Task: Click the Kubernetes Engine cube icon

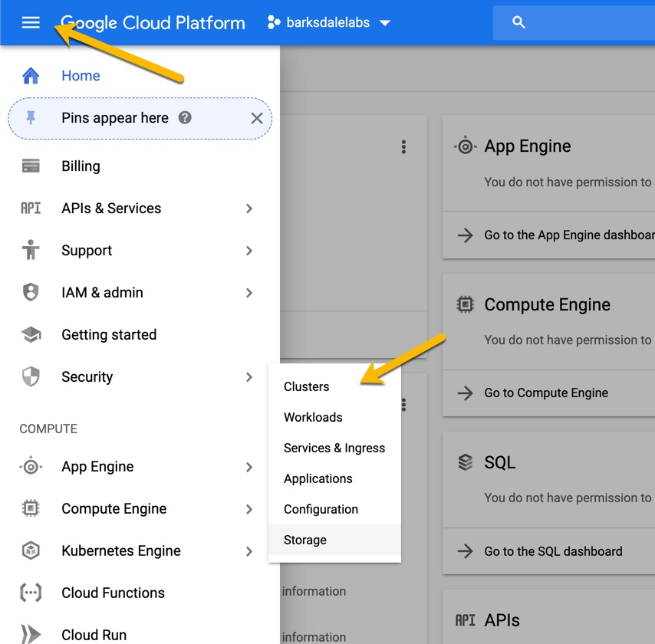Action: click(31, 550)
